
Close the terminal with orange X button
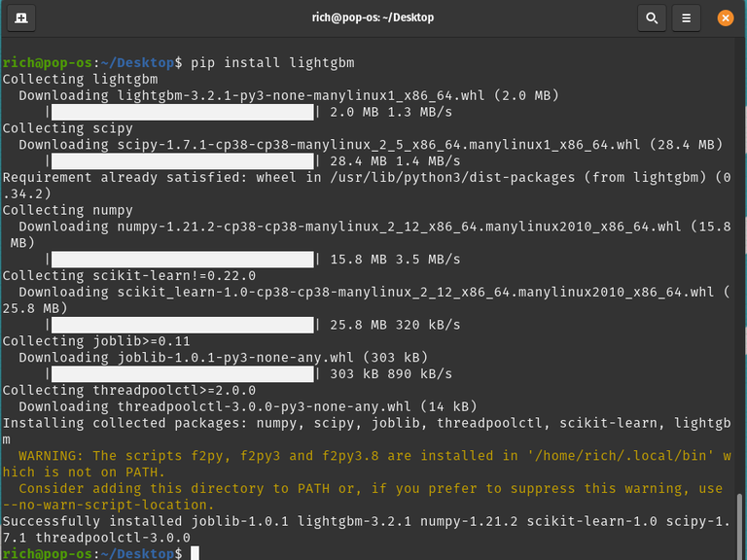(725, 18)
